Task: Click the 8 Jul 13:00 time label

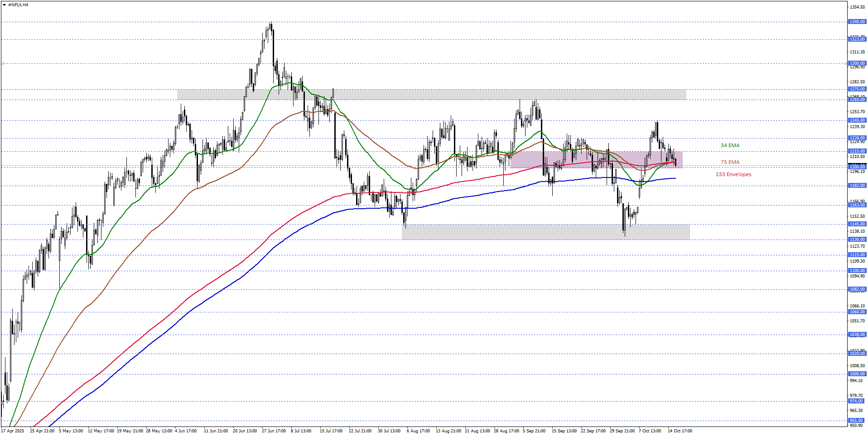Action: click(301, 431)
